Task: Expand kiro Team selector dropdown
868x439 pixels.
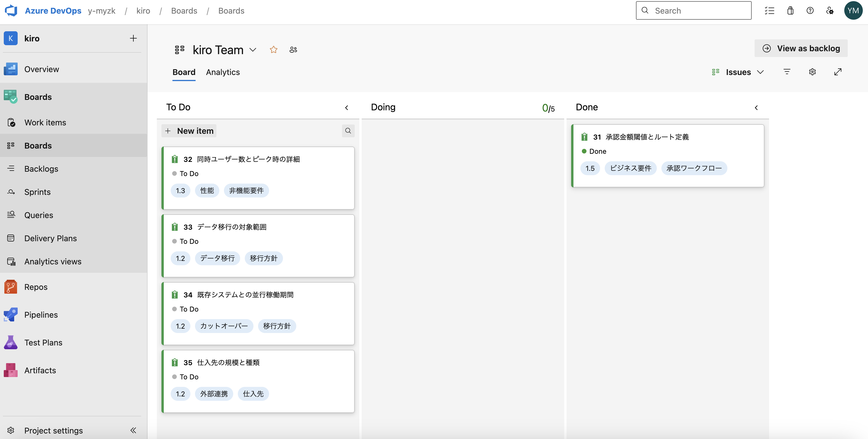Action: click(x=253, y=50)
